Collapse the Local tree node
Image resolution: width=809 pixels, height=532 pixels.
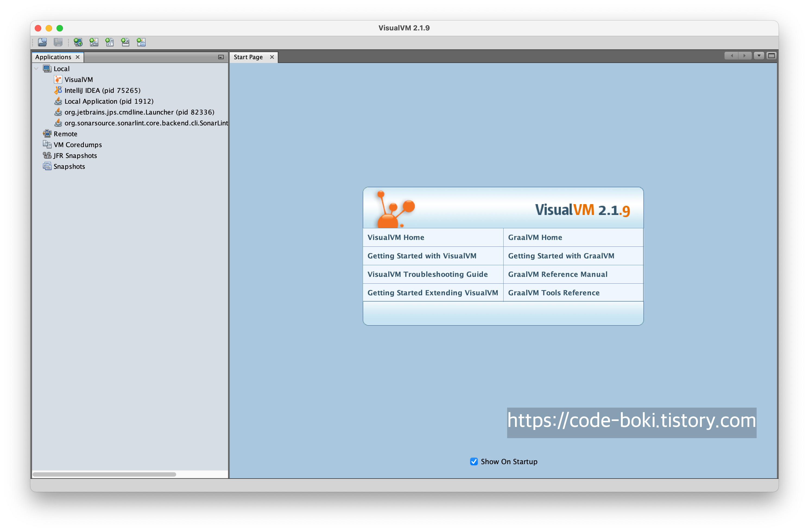[36, 69]
